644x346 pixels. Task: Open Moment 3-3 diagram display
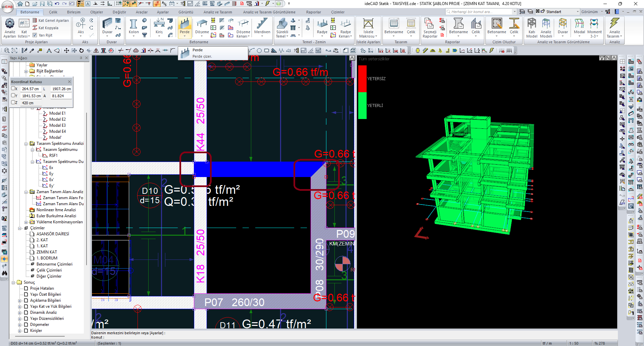click(594, 28)
